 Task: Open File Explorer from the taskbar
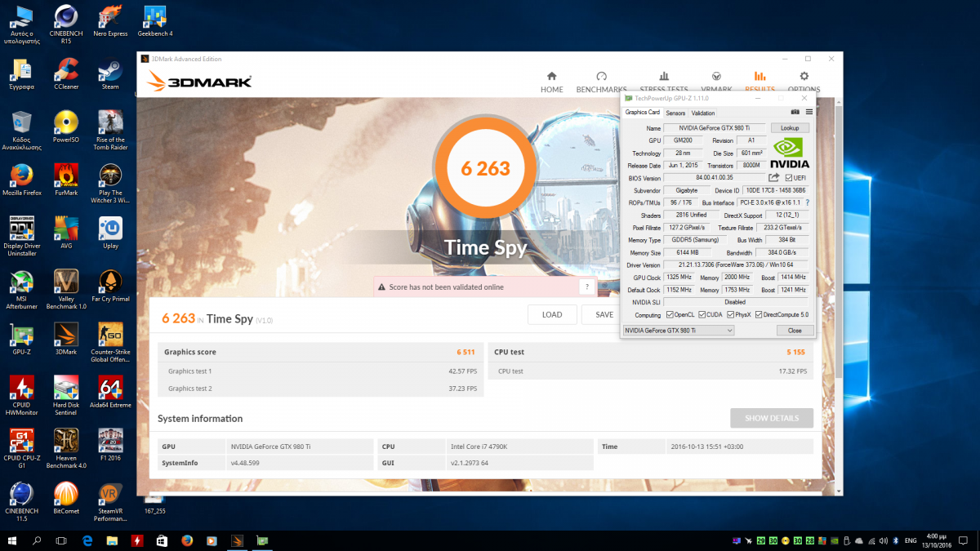coord(113,540)
